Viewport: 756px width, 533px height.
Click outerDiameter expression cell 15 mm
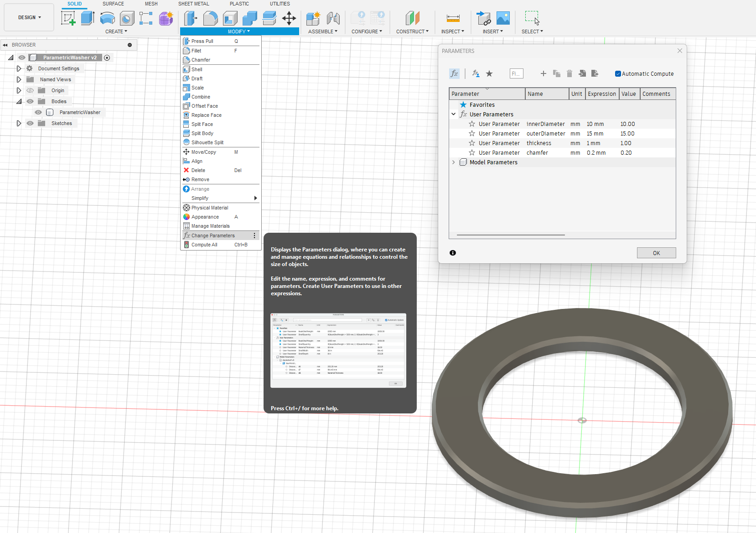[602, 134]
